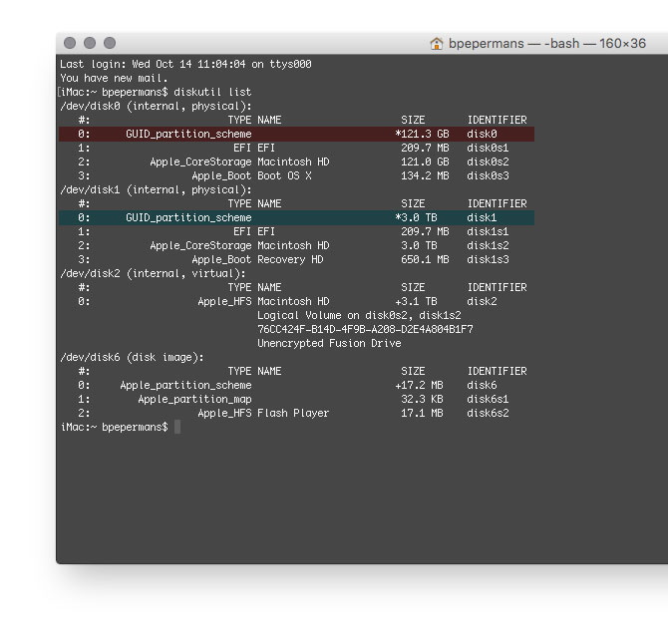
Task: Click the '17.1 MB' size value
Action: [x=422, y=413]
